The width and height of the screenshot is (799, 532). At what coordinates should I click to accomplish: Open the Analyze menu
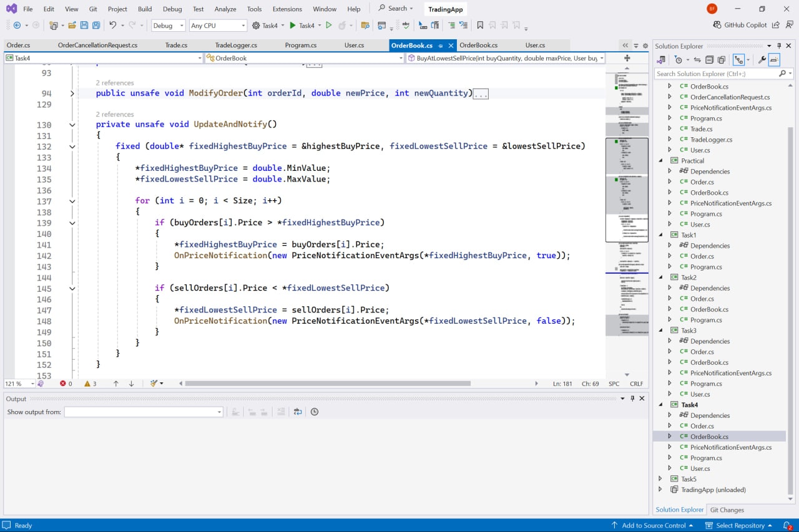(225, 9)
